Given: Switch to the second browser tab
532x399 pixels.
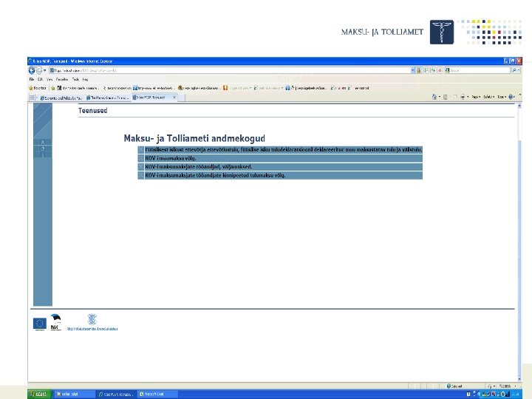Looking at the screenshot, I should tap(108, 98).
